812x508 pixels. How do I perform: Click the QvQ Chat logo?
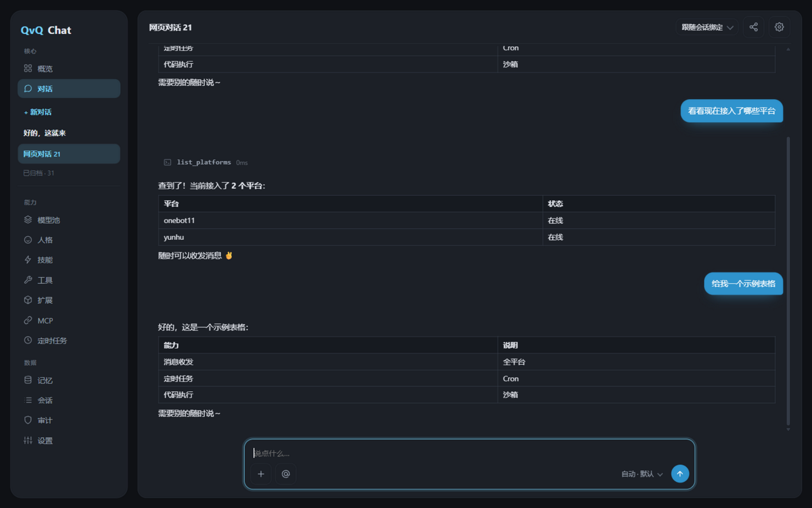click(46, 30)
